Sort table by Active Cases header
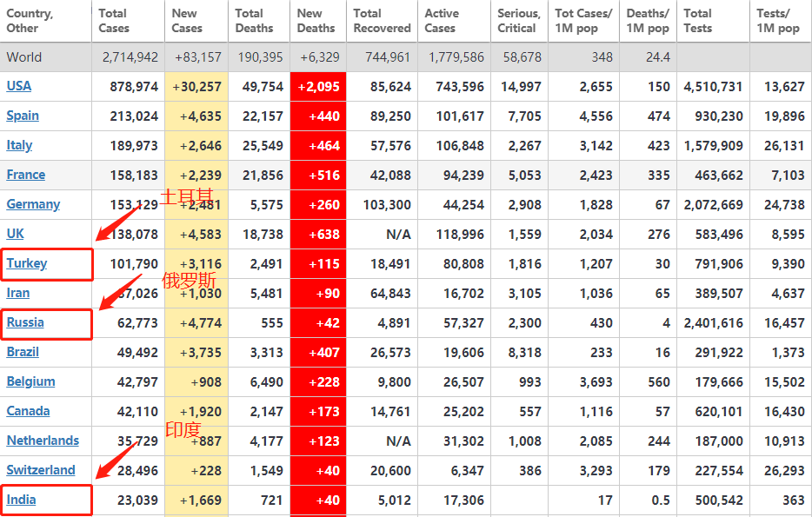Screen dimensions: 812x517 (442, 21)
